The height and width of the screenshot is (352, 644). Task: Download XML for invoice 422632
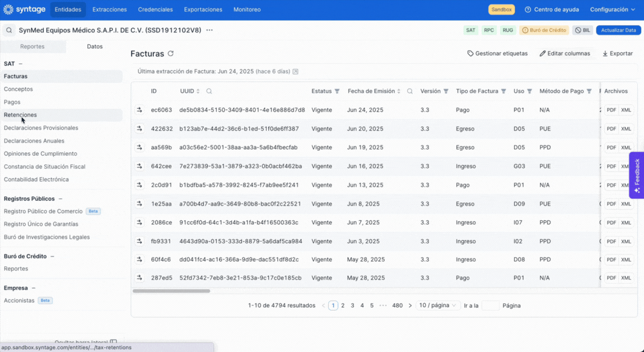(x=626, y=129)
